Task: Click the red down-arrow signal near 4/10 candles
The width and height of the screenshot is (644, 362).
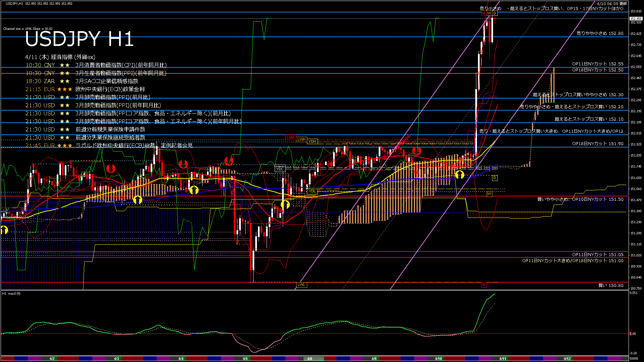Action: coord(417,150)
